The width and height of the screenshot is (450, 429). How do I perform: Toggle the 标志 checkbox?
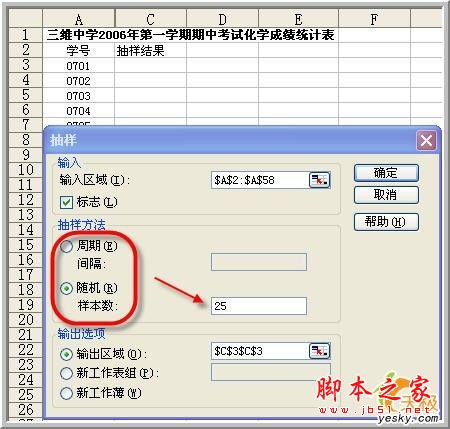coord(66,202)
